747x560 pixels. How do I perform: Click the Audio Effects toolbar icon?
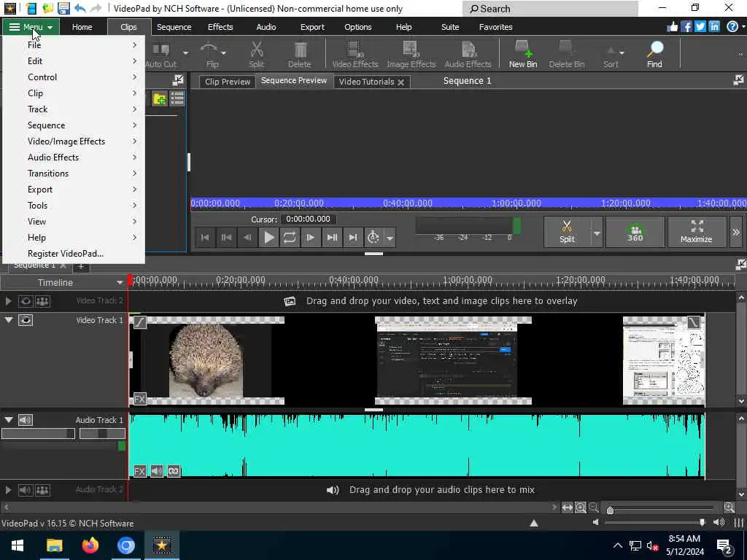pyautogui.click(x=468, y=54)
